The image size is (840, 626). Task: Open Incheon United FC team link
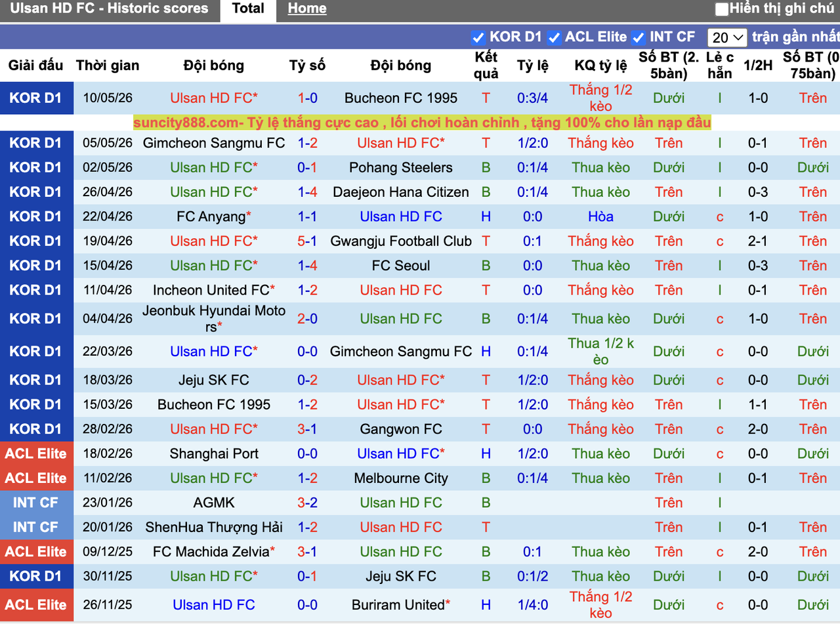click(211, 290)
